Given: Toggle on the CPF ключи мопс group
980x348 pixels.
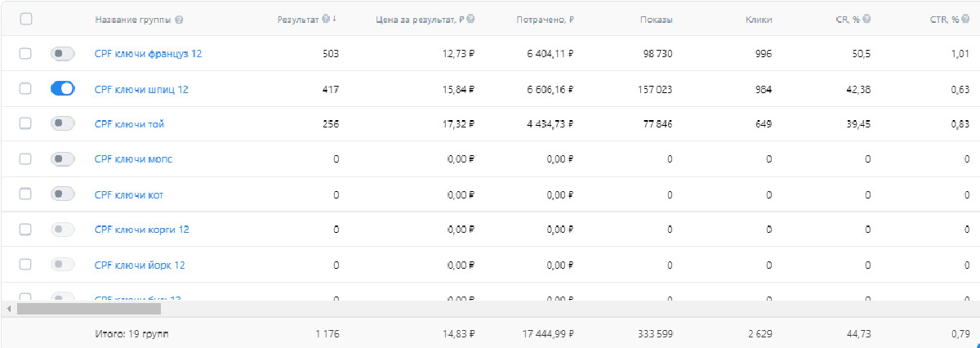Looking at the screenshot, I should click(x=62, y=159).
